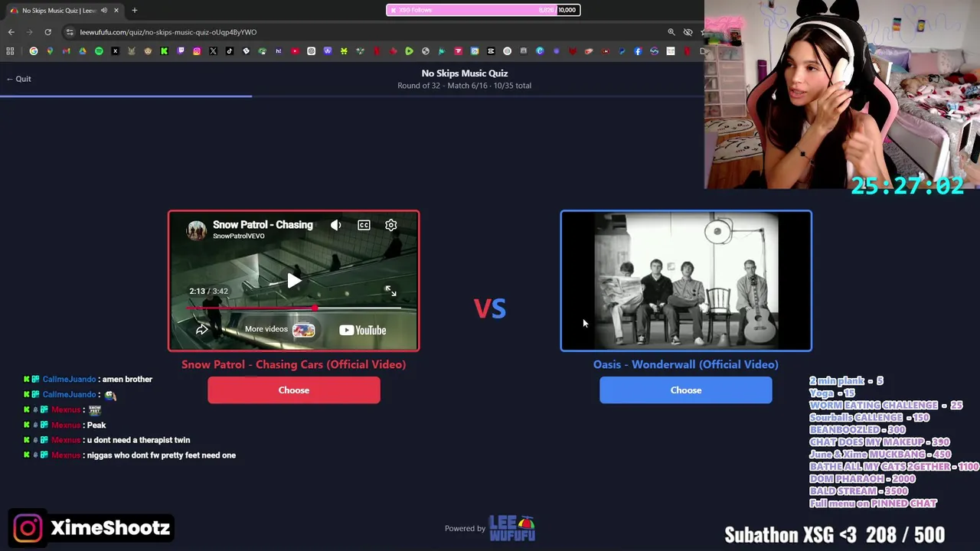Play the Snow Patrol video
The height and width of the screenshot is (551, 980).
coord(294,281)
